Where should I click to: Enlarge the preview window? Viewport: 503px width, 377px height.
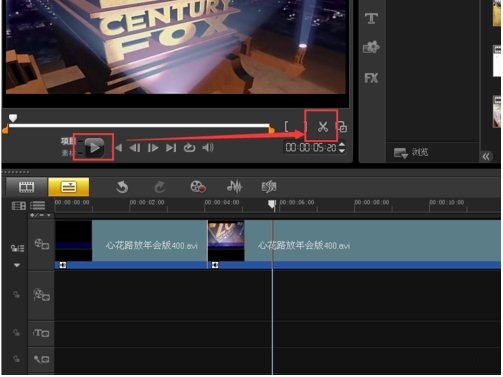coord(342,127)
